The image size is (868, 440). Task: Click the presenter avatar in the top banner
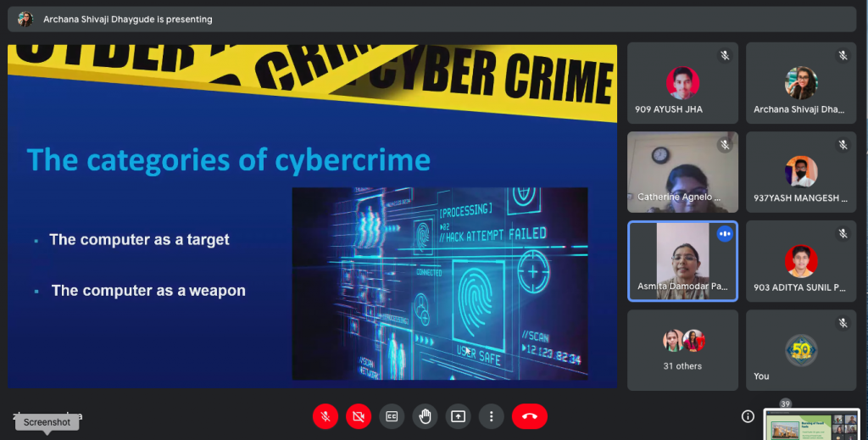[x=25, y=19]
